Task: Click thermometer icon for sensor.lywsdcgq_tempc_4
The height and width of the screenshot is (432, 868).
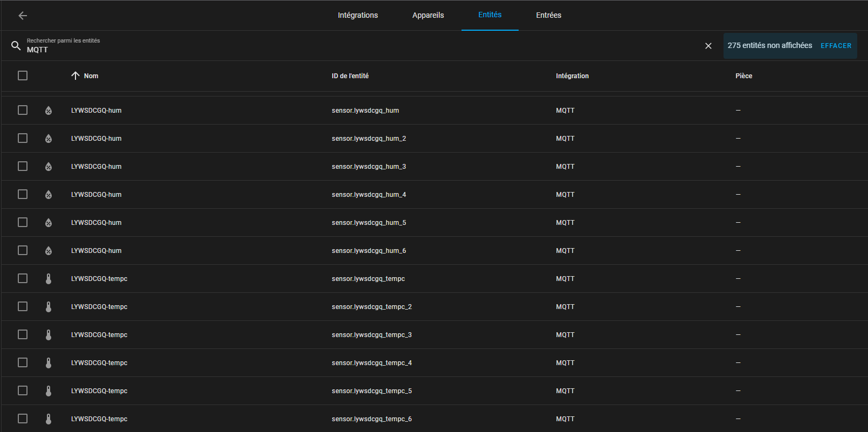Action: 49,363
